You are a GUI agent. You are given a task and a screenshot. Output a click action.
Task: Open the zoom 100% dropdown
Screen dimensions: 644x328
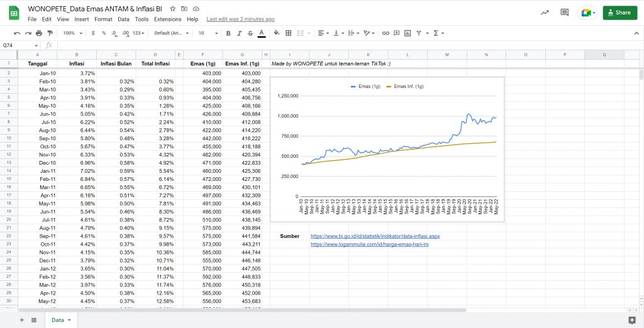pos(71,33)
